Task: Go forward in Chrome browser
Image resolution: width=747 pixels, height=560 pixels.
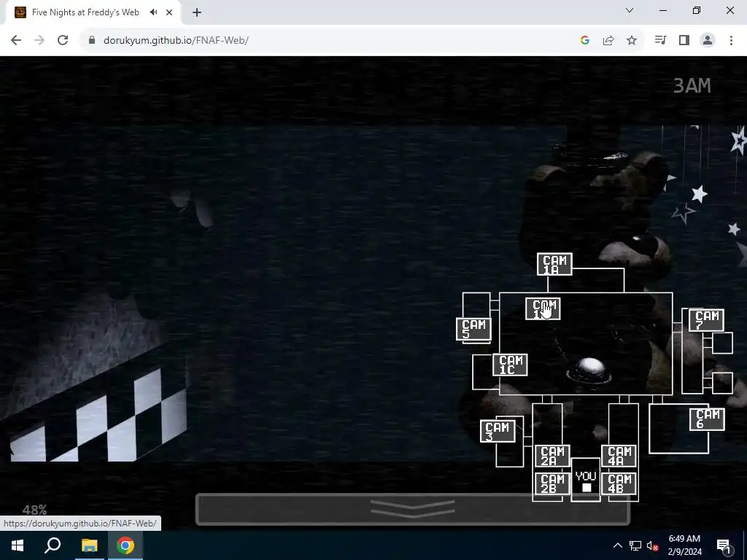Action: coord(39,41)
